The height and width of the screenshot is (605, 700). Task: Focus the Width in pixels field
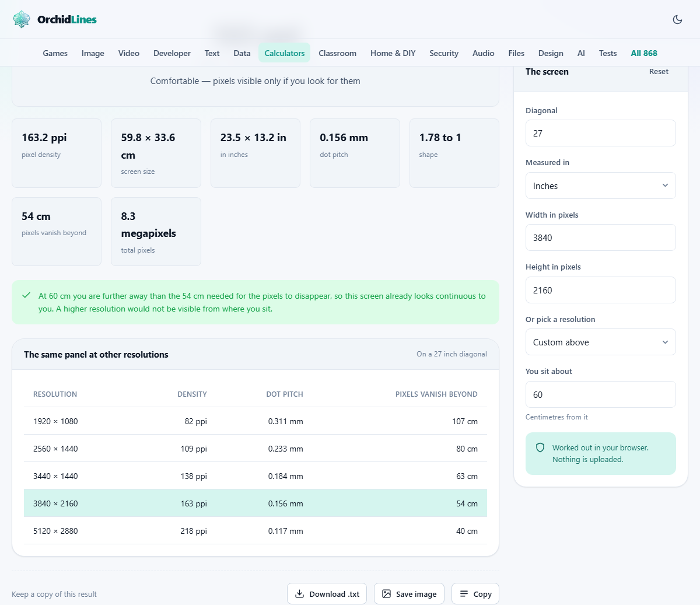600,237
